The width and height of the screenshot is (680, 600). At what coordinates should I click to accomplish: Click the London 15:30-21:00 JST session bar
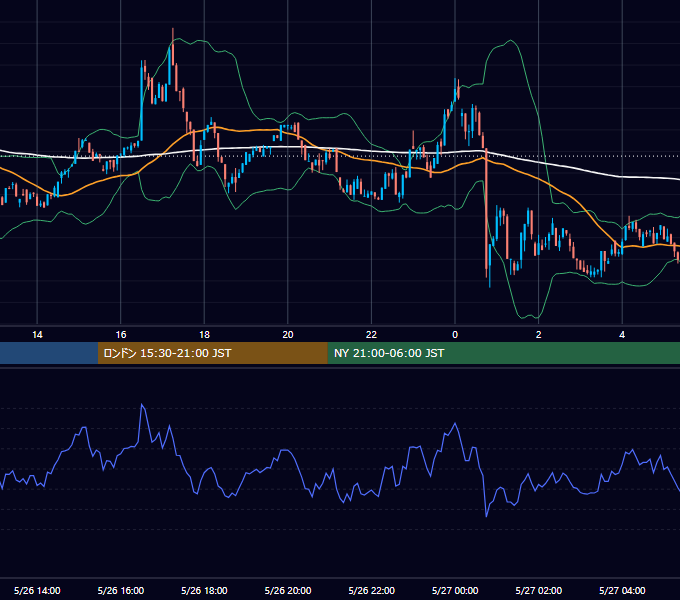212,353
